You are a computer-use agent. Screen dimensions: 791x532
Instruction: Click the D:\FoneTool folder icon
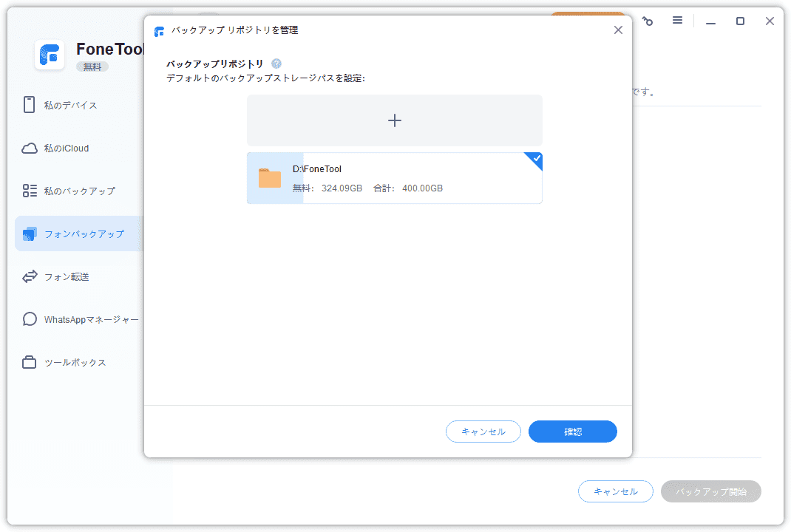click(270, 178)
